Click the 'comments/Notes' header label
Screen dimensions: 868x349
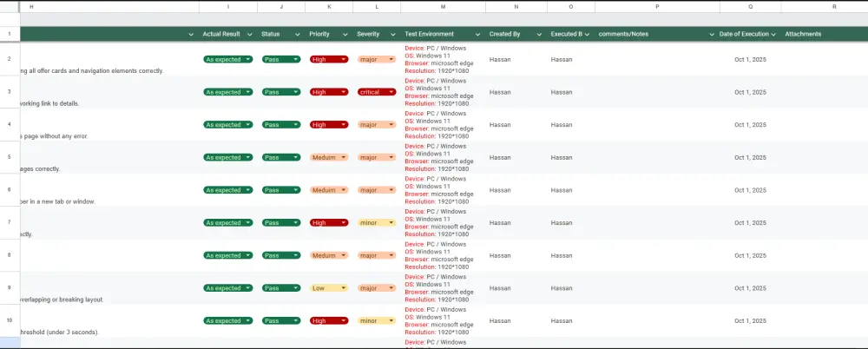(x=623, y=35)
